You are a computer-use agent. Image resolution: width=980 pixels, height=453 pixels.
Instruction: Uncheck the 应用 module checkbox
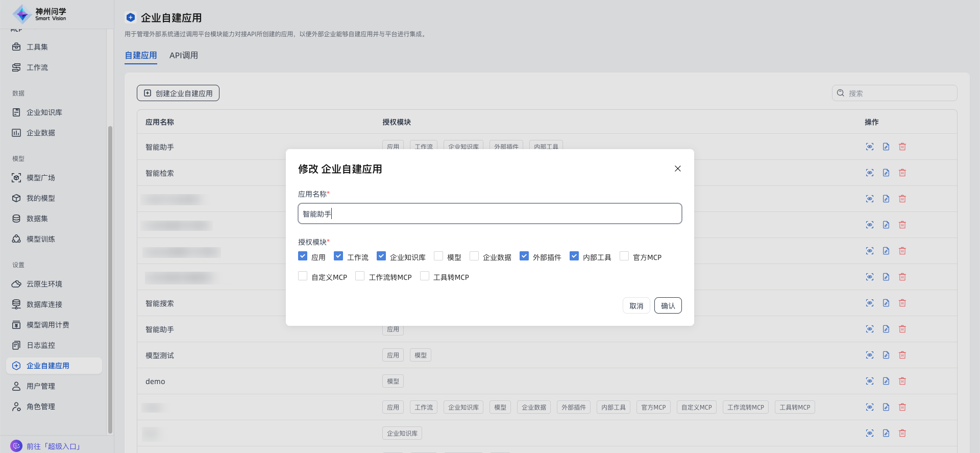[x=303, y=256]
